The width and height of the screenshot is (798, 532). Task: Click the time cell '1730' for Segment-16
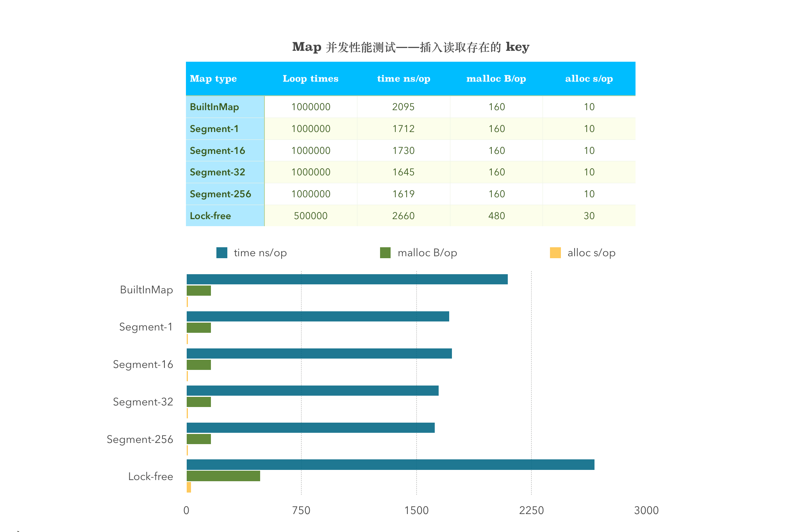(403, 150)
